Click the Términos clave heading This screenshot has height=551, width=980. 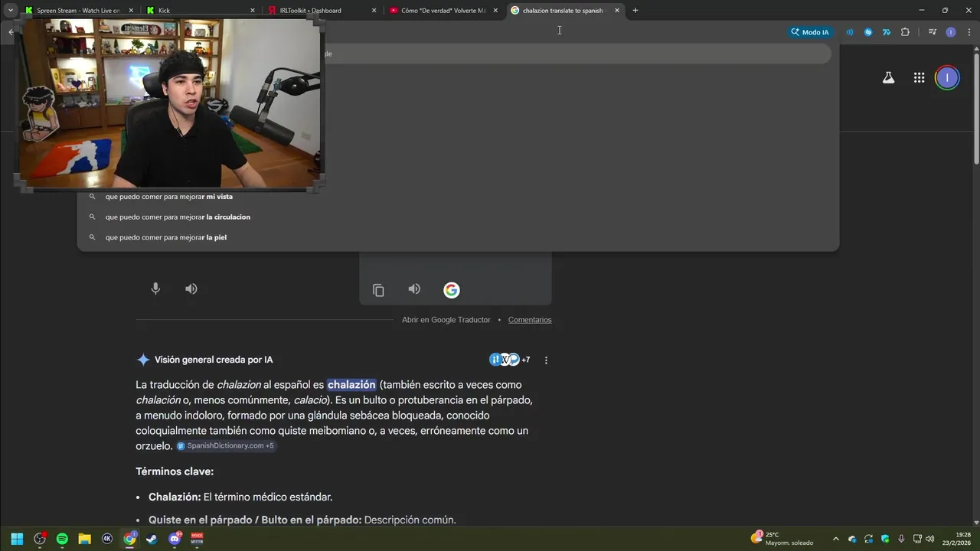tap(175, 471)
